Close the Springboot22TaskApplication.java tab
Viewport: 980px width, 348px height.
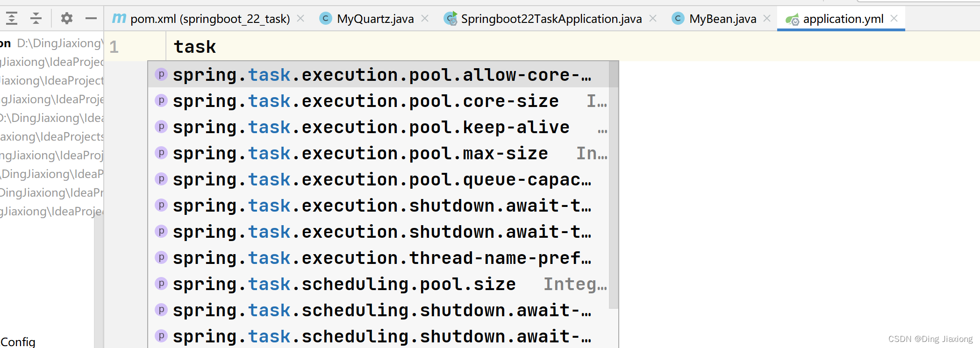[x=653, y=18]
